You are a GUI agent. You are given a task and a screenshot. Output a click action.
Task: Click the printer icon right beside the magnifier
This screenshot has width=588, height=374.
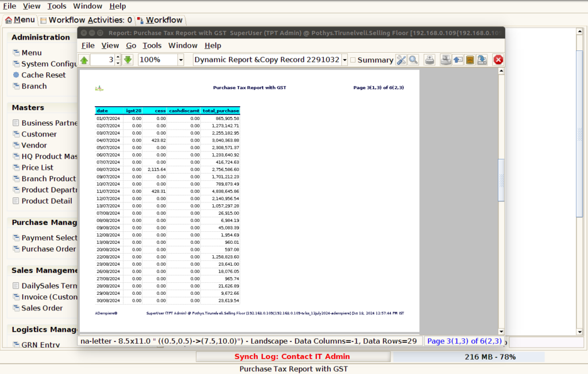pos(430,60)
